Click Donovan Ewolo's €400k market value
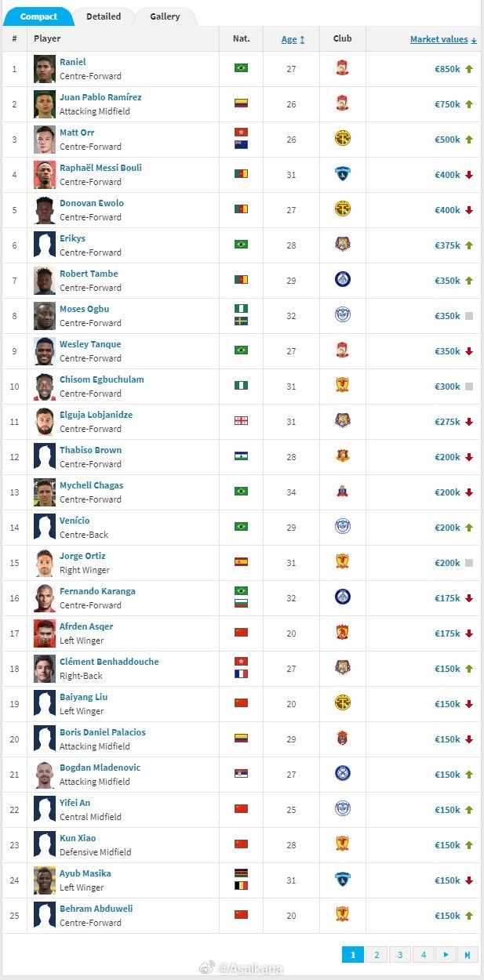The height and width of the screenshot is (980, 484). pos(448,210)
